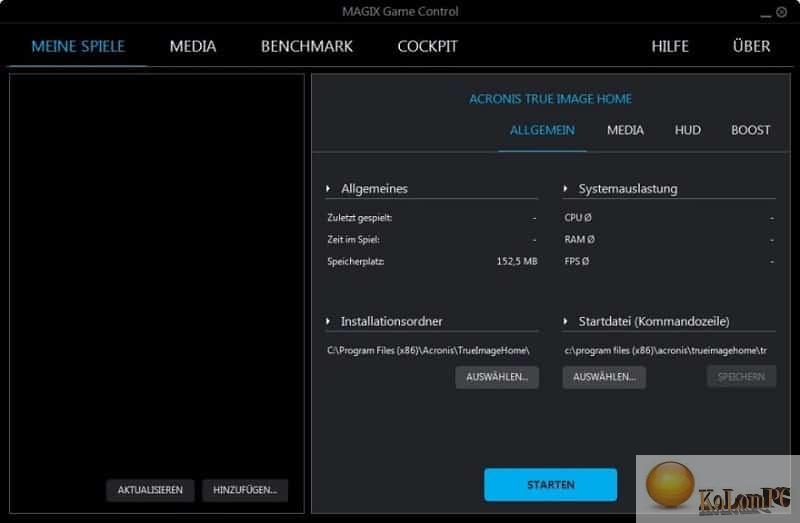The width and height of the screenshot is (800, 523).
Task: Click the SPEICHERN button
Action: pos(741,377)
